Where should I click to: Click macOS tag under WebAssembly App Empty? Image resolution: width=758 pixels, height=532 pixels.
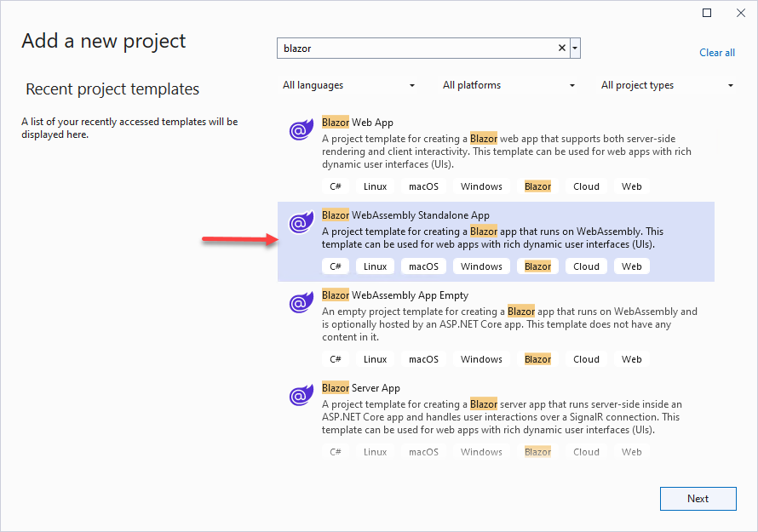(x=423, y=359)
